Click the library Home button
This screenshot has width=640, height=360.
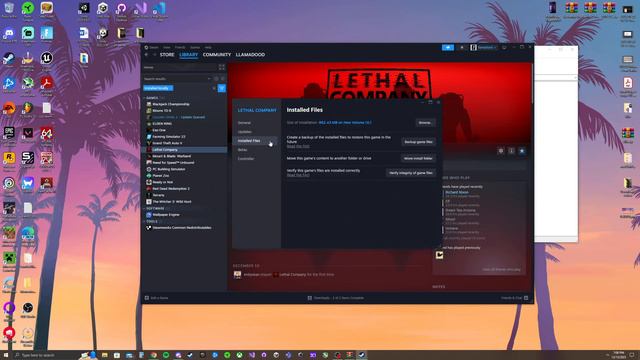(180, 67)
